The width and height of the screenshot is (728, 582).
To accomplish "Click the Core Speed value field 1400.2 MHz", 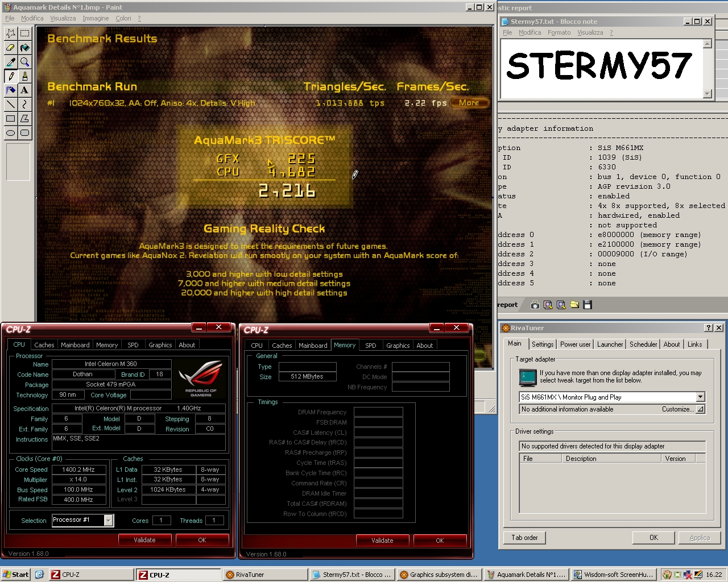I will click(x=78, y=469).
